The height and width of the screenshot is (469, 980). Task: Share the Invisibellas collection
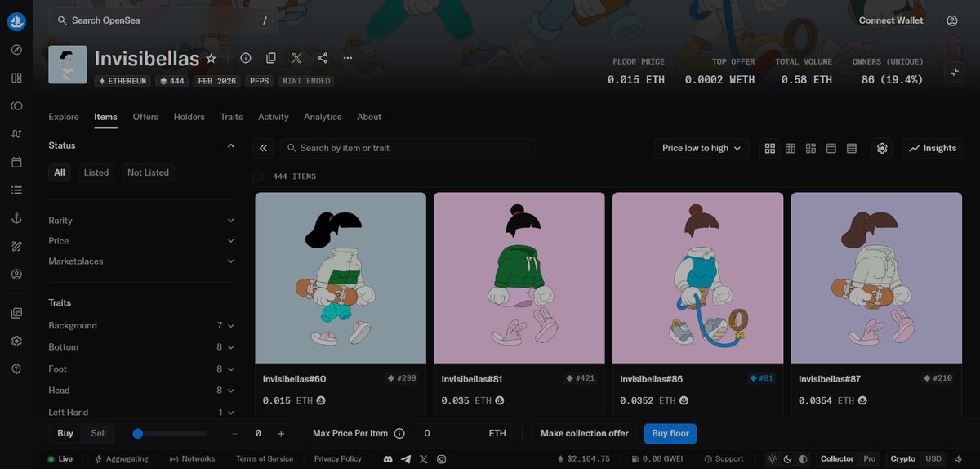[323, 58]
